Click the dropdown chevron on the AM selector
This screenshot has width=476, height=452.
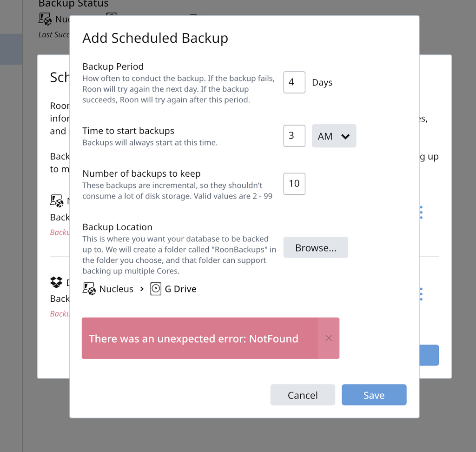pyautogui.click(x=346, y=136)
